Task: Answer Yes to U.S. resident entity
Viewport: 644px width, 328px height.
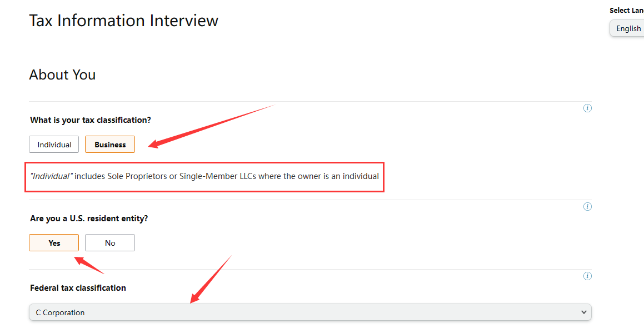Action: coord(54,242)
